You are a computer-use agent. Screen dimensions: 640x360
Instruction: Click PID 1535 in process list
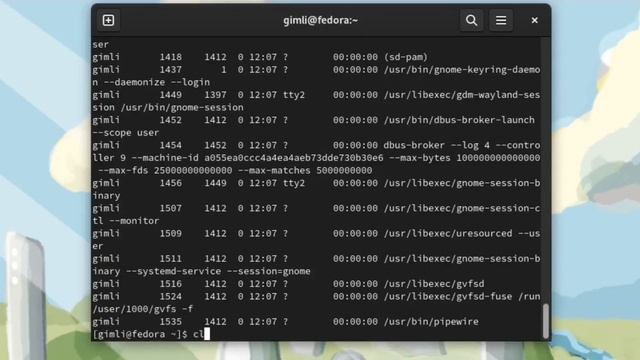point(171,322)
